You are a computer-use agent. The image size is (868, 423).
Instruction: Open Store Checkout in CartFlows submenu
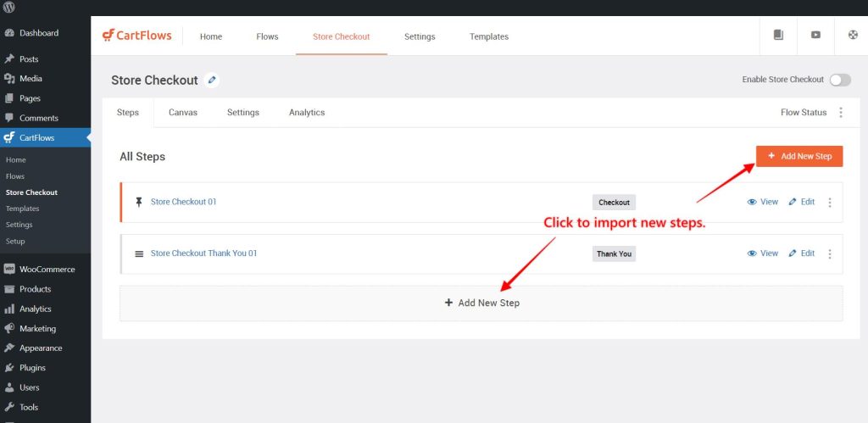[x=31, y=192]
